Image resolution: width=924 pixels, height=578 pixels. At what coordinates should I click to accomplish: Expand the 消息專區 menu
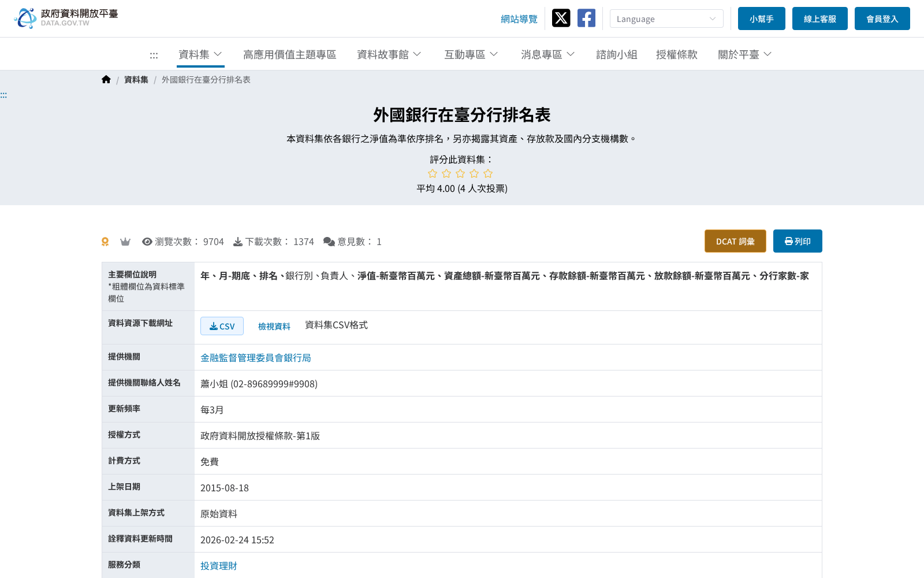548,54
